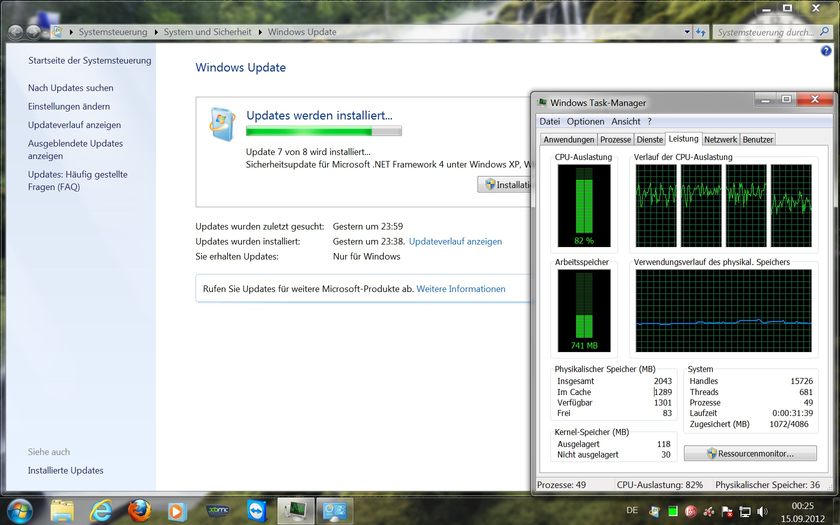Viewport: 840px width, 525px height.
Task: Click the update installation progress bar
Action: coord(324,131)
